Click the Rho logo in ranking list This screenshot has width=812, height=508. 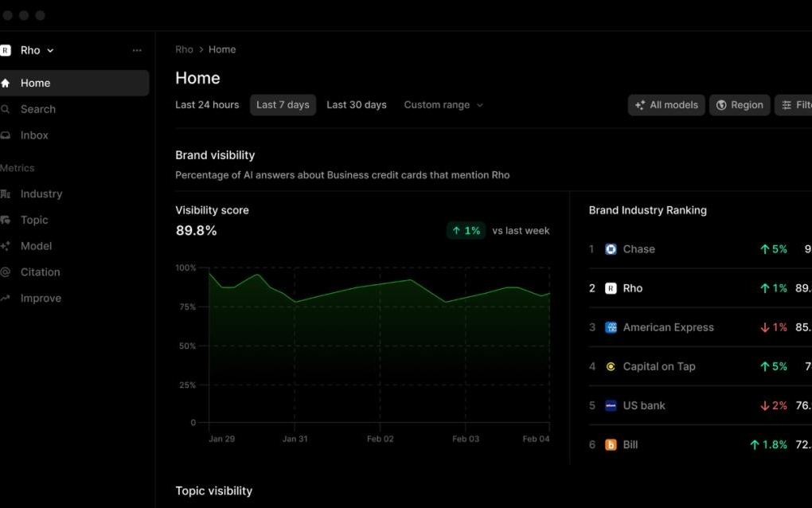pos(611,288)
